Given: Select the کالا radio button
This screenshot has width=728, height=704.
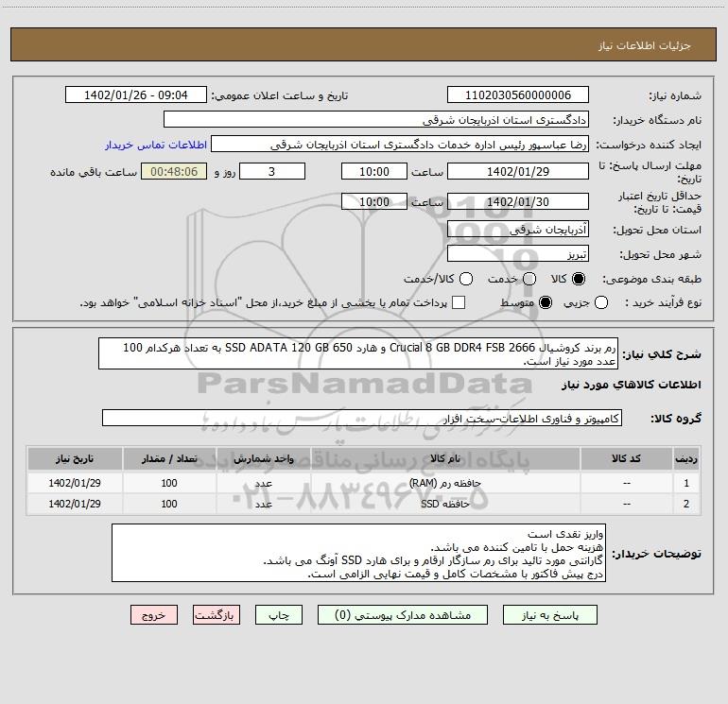Looking at the screenshot, I should [x=579, y=279].
